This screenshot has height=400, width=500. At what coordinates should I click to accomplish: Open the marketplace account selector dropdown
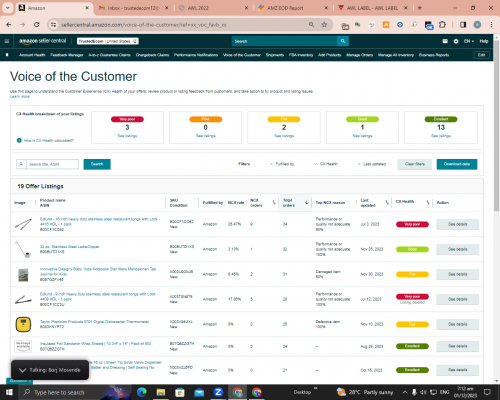[x=108, y=41]
